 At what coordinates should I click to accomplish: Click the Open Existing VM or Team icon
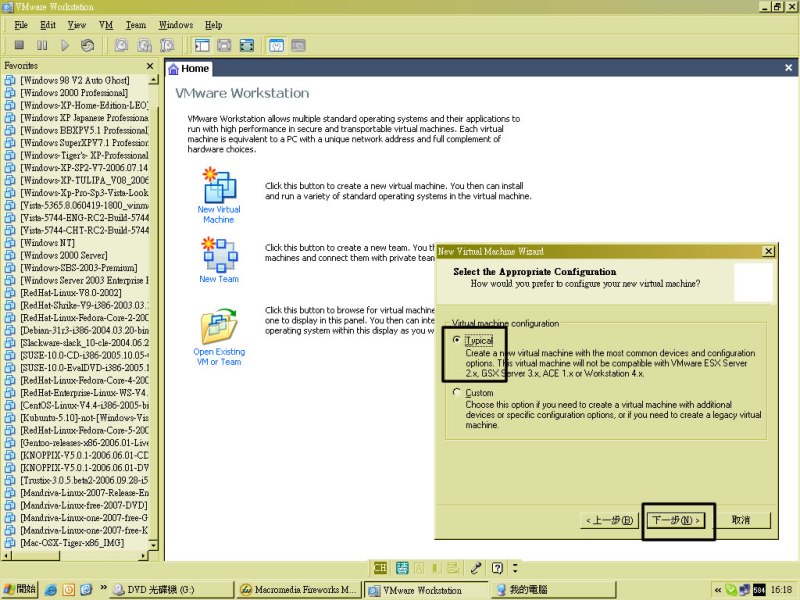[219, 326]
